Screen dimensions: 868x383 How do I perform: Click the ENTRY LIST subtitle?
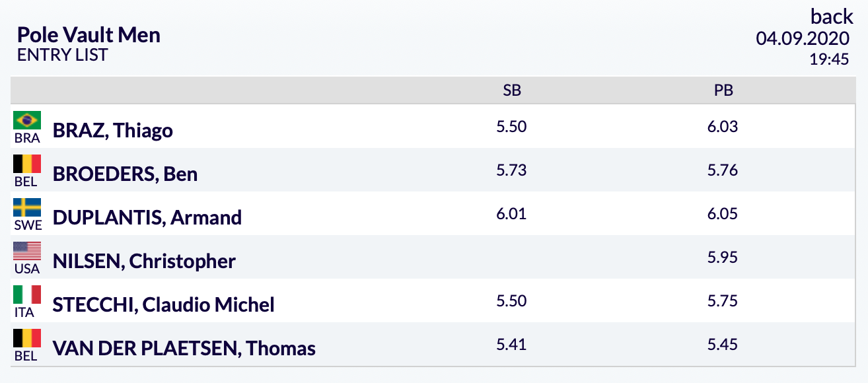pos(63,55)
